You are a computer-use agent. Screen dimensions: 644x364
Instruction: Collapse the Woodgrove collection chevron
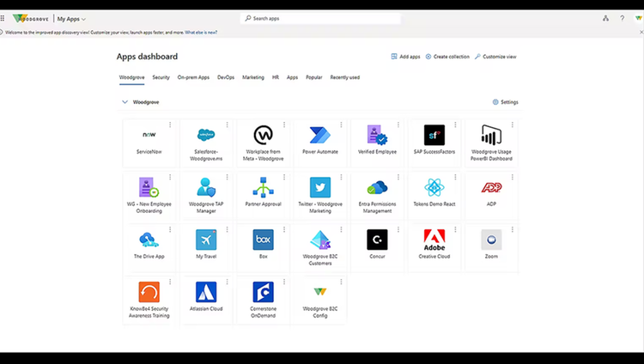click(125, 102)
